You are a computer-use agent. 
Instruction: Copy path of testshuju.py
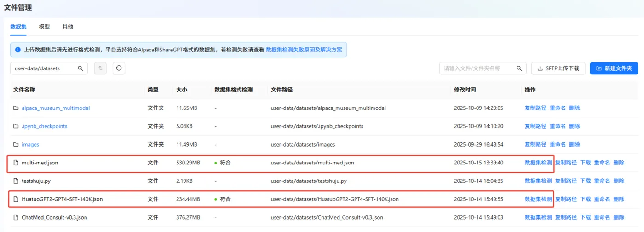(x=566, y=181)
